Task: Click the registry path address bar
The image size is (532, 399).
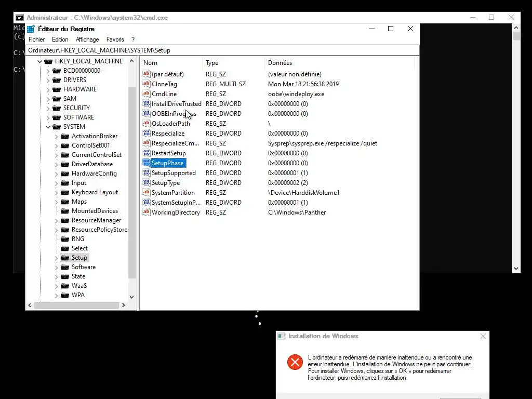Action: point(222,50)
